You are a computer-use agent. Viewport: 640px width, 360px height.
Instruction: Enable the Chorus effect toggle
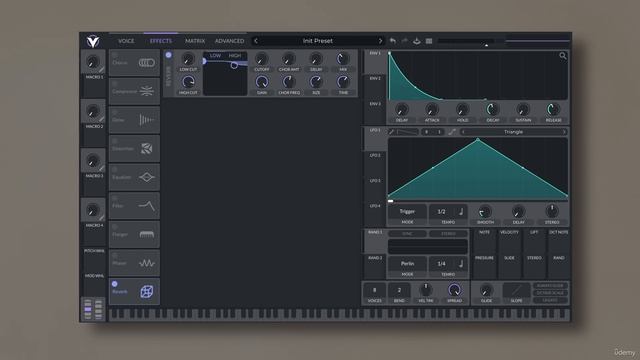(x=115, y=55)
